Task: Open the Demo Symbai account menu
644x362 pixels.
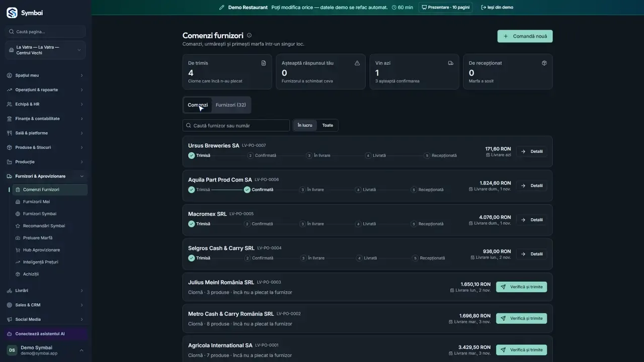Action: click(x=46, y=350)
